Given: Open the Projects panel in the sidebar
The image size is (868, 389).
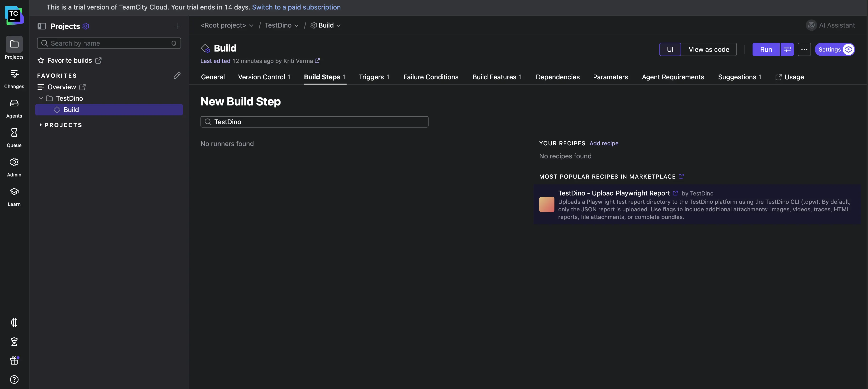Looking at the screenshot, I should (x=14, y=47).
